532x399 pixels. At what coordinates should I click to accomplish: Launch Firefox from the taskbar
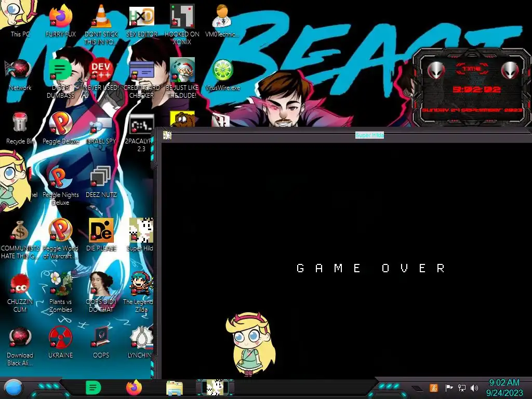pos(134,388)
